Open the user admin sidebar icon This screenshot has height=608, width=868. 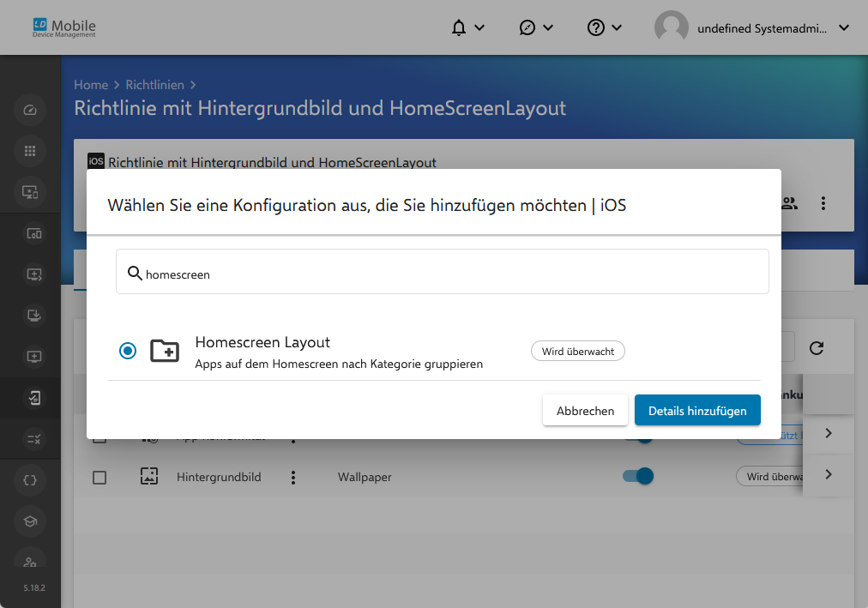(x=30, y=560)
